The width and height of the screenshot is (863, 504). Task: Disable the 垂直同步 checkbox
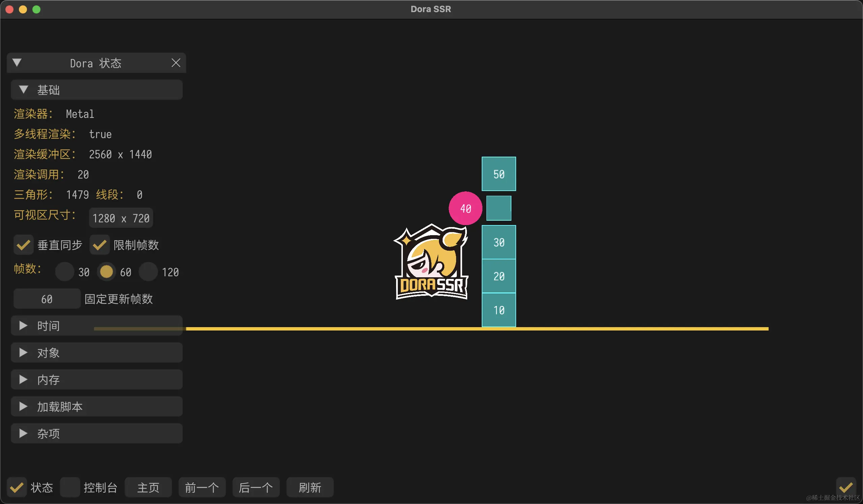point(23,245)
